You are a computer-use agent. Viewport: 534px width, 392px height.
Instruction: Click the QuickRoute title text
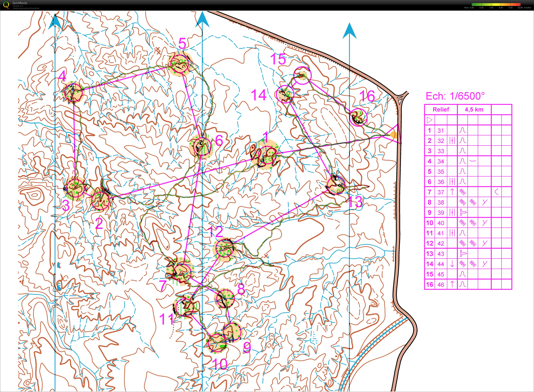(20, 3)
